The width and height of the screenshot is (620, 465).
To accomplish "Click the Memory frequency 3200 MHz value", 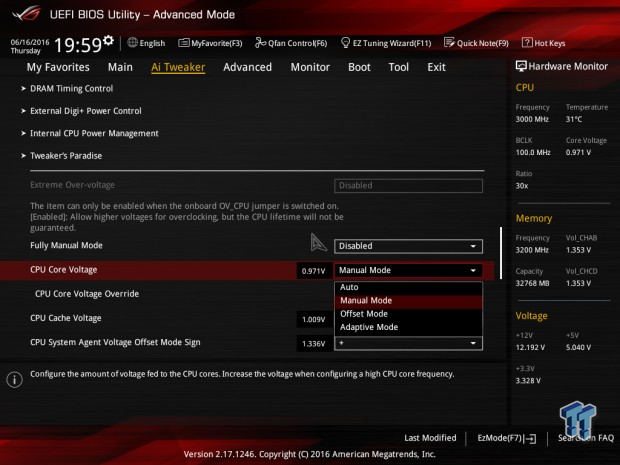I will click(532, 250).
